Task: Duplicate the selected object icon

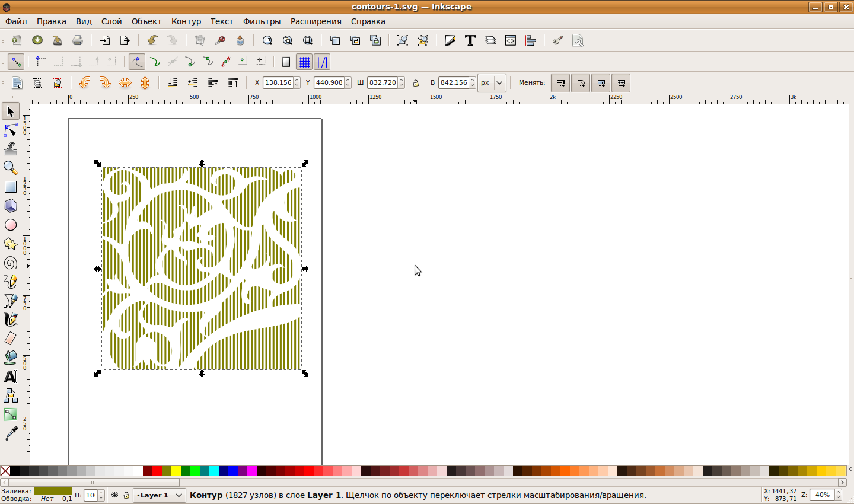Action: 335,40
